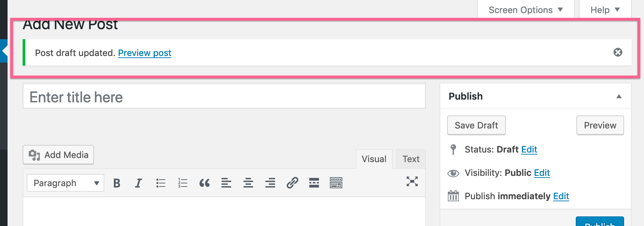The height and width of the screenshot is (226, 644).
Task: Collapse the Publish panel
Action: tap(619, 96)
